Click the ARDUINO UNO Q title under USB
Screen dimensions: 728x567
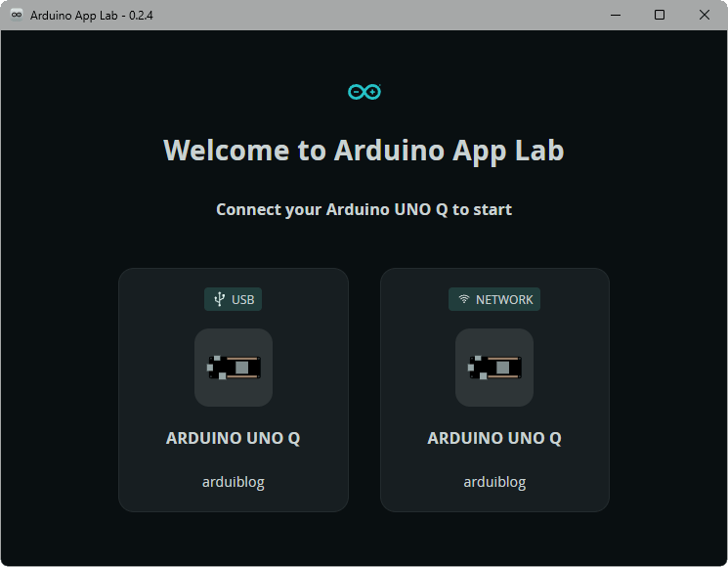coord(234,438)
